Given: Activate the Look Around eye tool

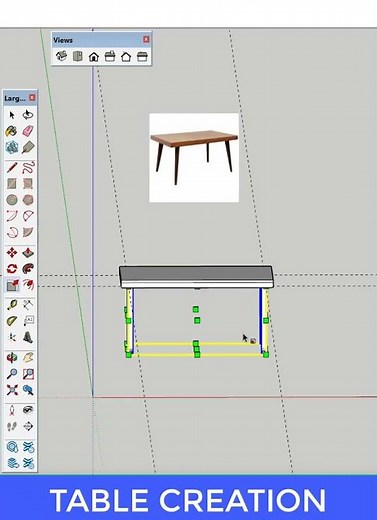Looking at the screenshot, I should 28,410.
